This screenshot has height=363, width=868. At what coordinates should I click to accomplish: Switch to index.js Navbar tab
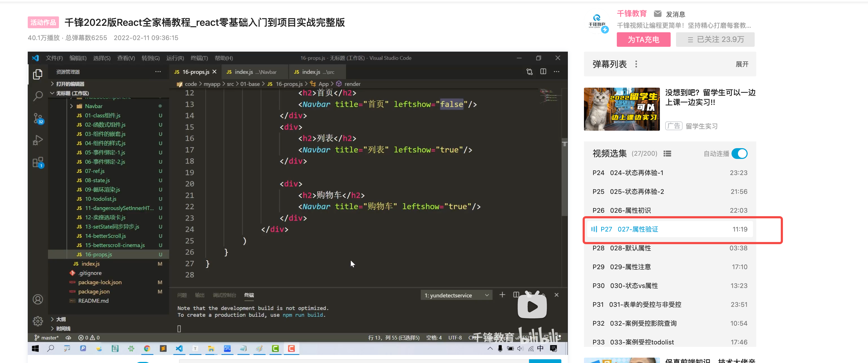(254, 72)
